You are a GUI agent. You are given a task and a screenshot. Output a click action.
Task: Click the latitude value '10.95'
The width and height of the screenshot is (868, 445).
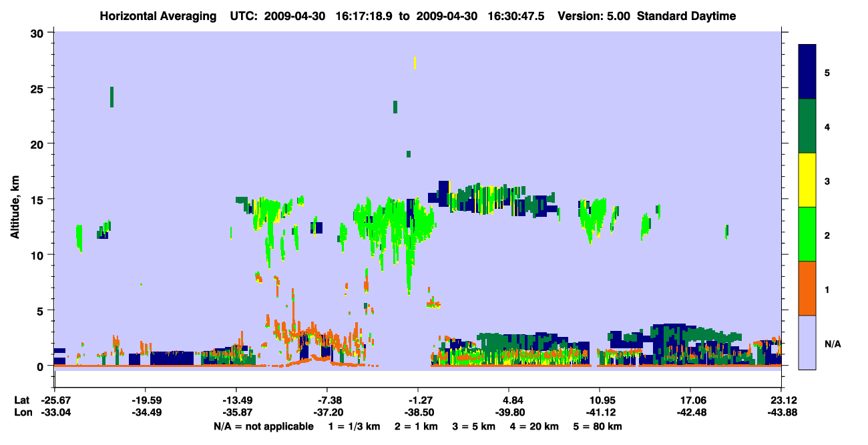click(x=600, y=400)
